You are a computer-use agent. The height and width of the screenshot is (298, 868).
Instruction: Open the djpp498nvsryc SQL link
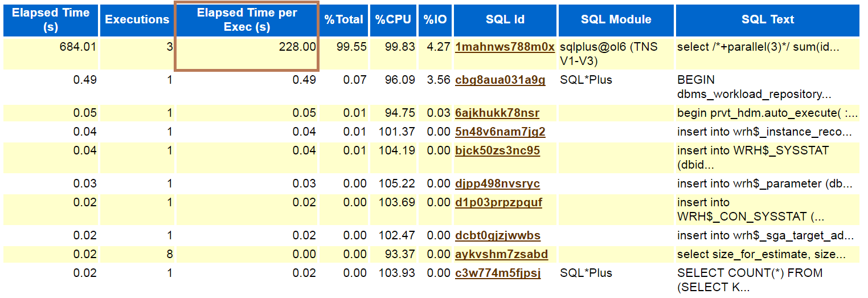point(497,184)
